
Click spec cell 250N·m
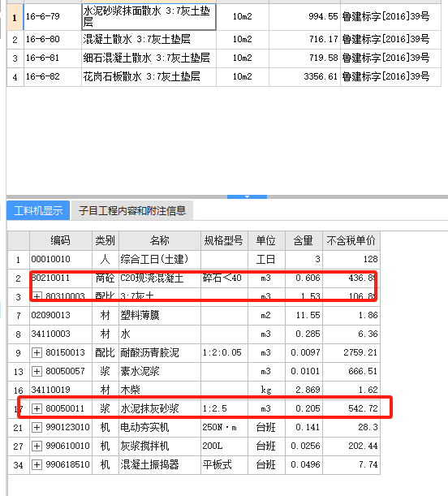click(224, 428)
